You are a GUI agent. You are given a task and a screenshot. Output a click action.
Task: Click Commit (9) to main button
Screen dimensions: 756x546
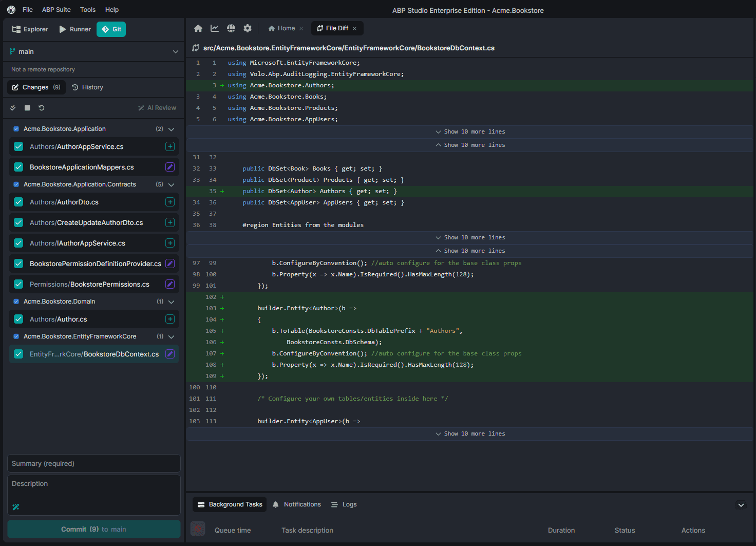point(94,529)
